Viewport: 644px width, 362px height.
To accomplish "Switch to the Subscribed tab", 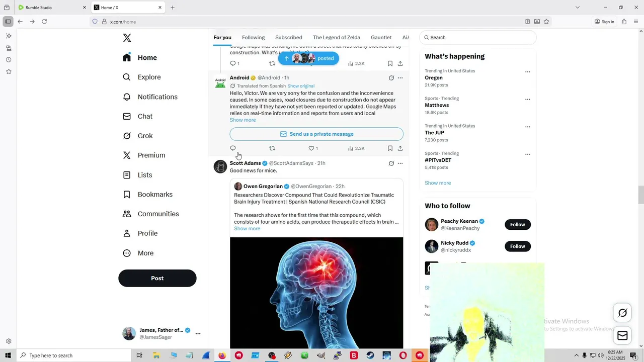I will [x=289, y=38].
